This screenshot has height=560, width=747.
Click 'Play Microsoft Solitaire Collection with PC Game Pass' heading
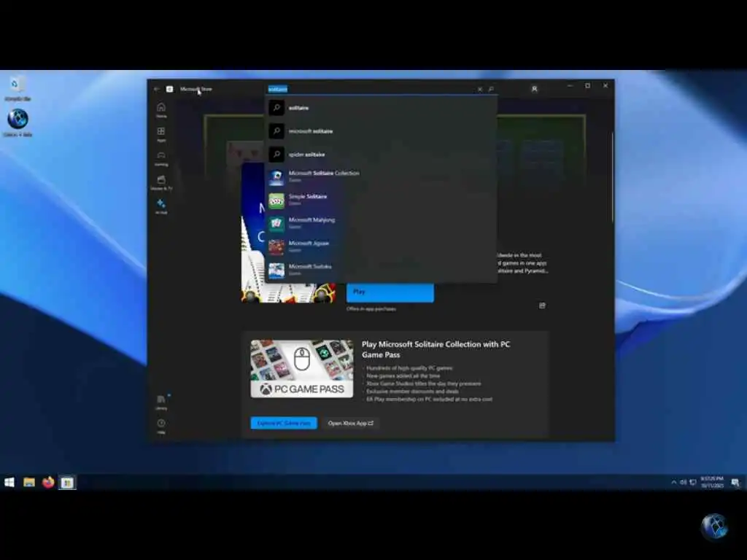(436, 349)
